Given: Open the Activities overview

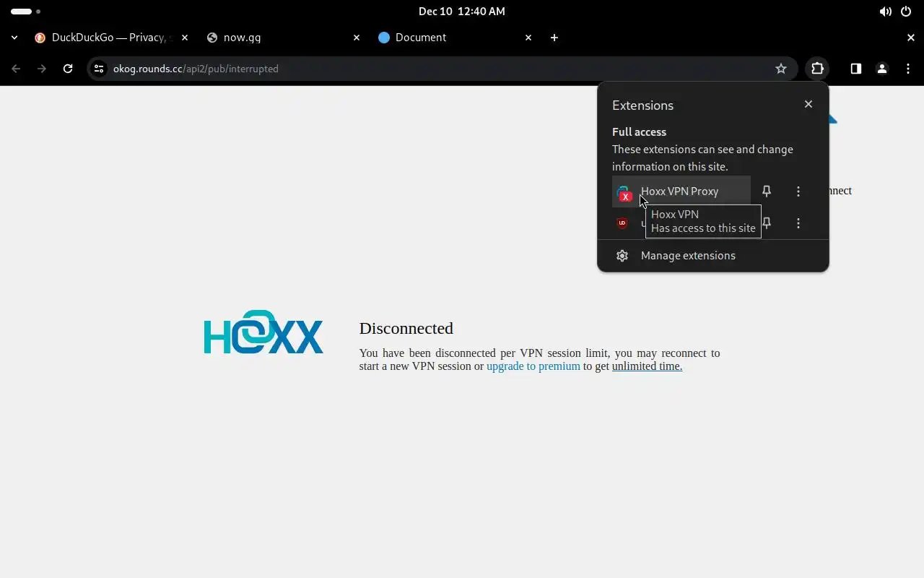Looking at the screenshot, I should [x=26, y=12].
